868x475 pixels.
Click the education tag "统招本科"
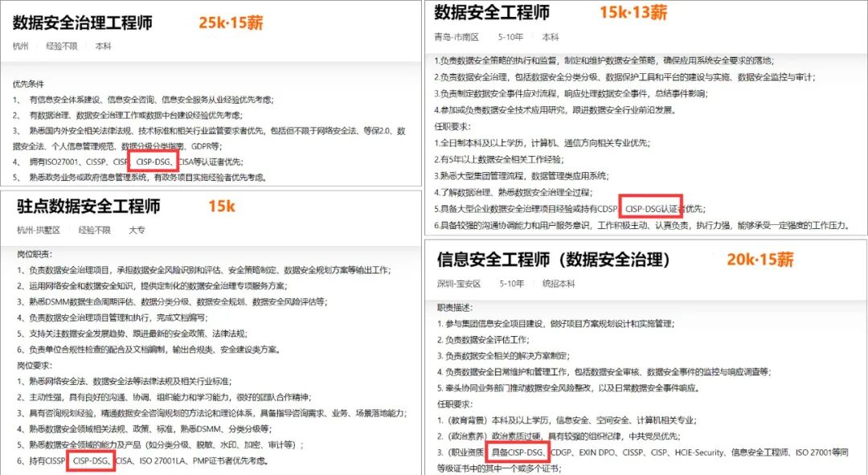tap(559, 284)
